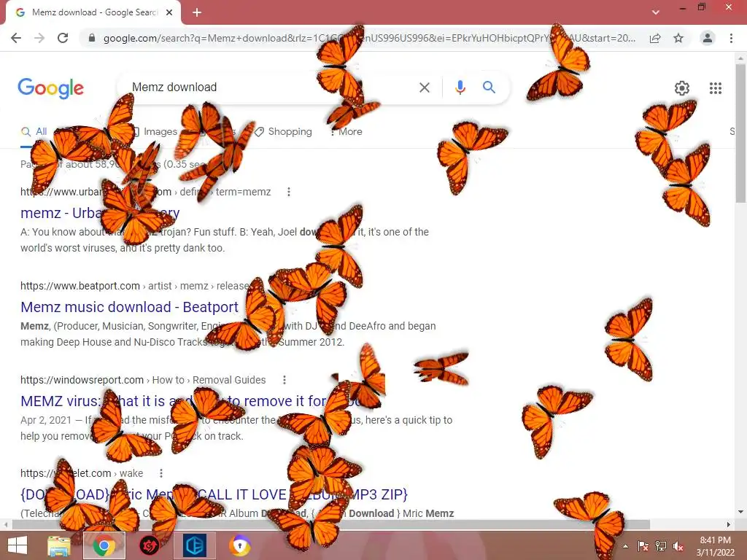Image resolution: width=747 pixels, height=560 pixels.
Task: Select the All search tab
Action: 34,131
